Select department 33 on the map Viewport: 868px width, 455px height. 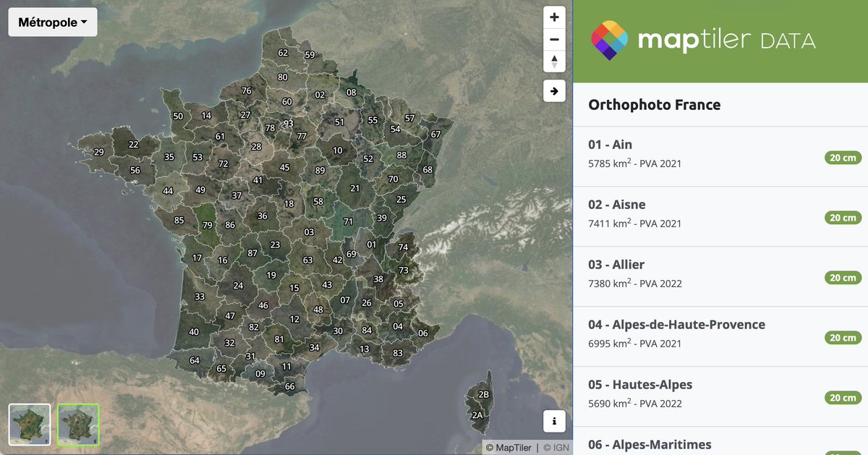pos(200,297)
